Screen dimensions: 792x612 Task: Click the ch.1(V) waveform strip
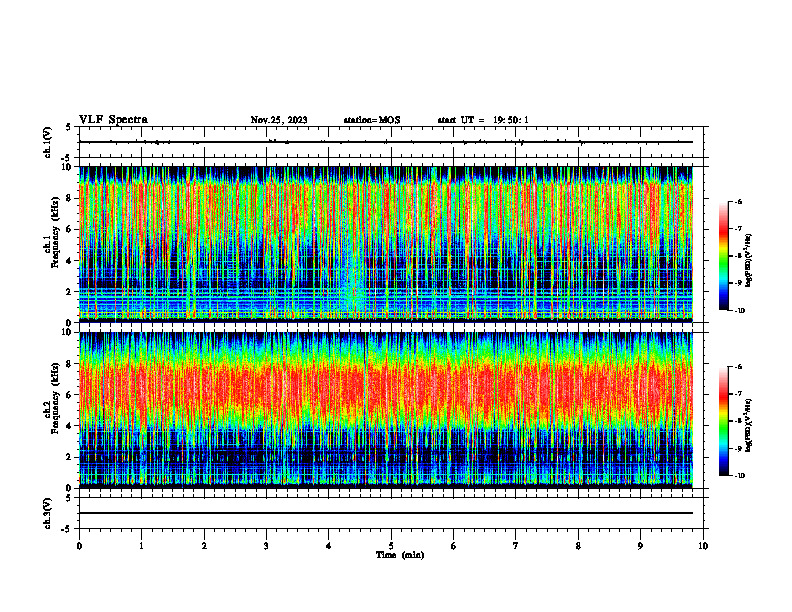391,142
